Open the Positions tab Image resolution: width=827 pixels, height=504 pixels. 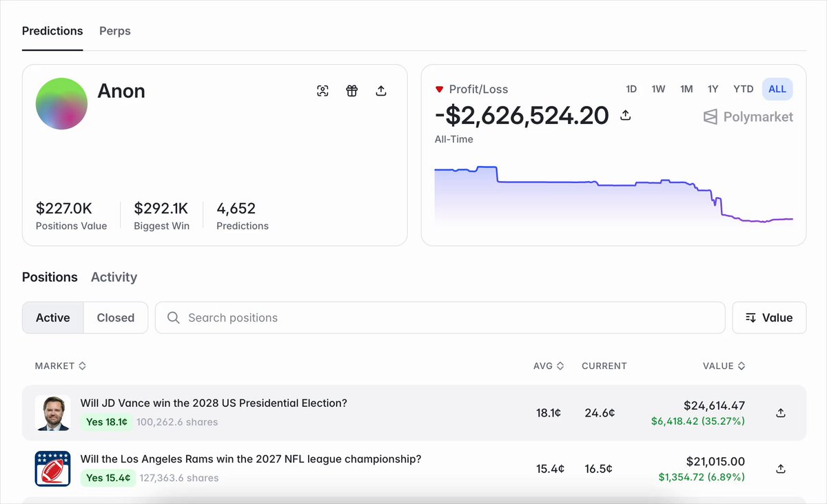(50, 277)
